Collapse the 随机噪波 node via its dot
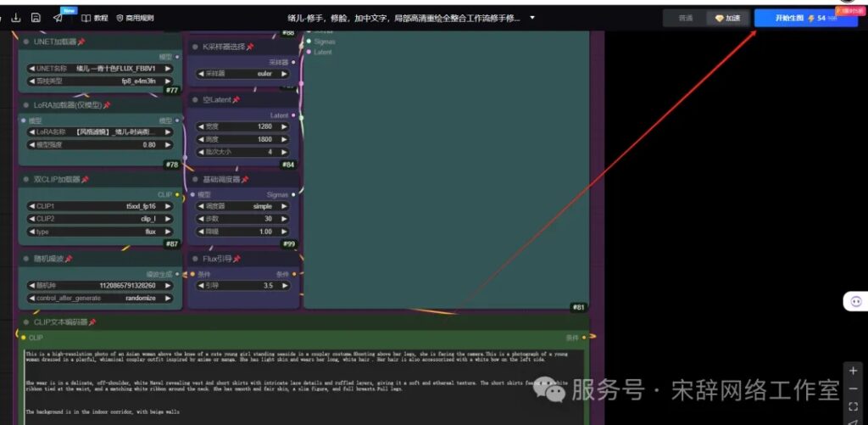Screen dimensions: 868x425 [25, 259]
